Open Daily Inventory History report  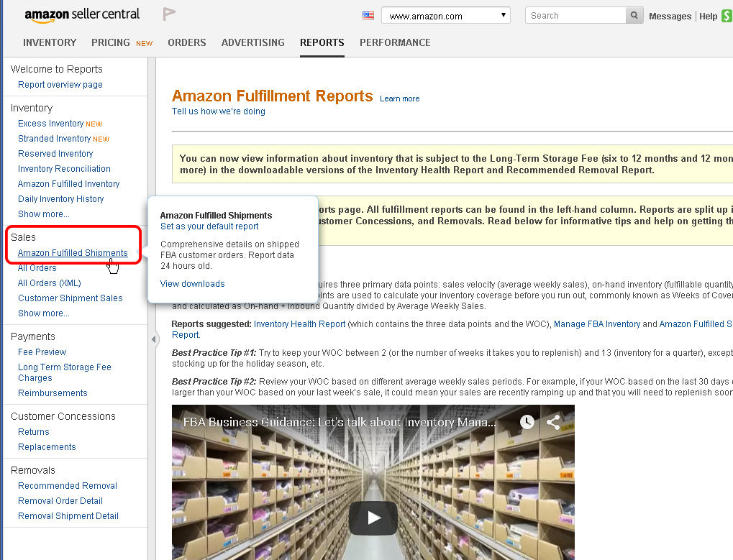(x=60, y=199)
